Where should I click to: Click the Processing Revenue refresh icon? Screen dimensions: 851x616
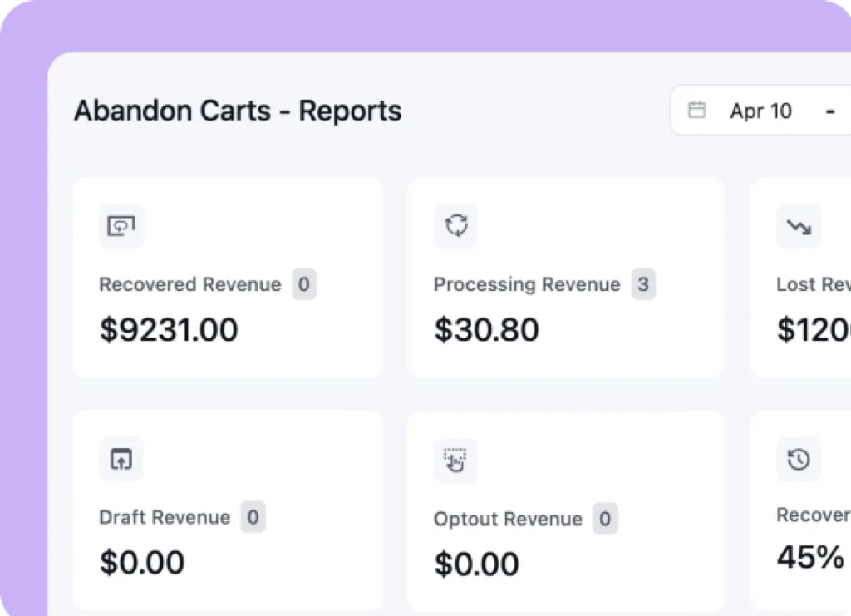[456, 225]
